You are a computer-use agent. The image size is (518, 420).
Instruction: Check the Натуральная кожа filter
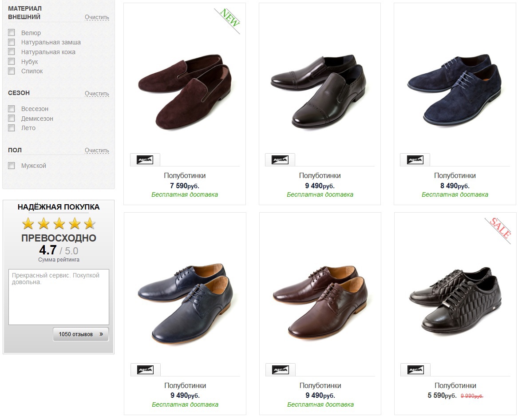12,52
